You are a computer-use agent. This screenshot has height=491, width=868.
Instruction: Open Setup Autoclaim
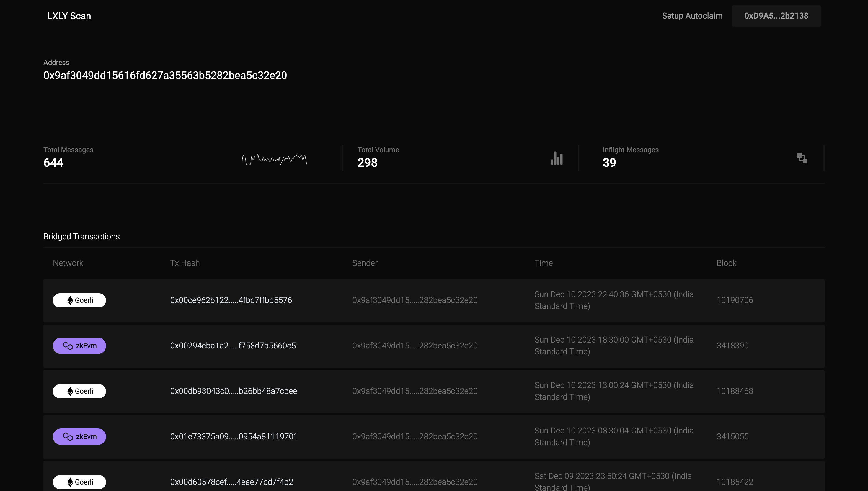click(692, 16)
